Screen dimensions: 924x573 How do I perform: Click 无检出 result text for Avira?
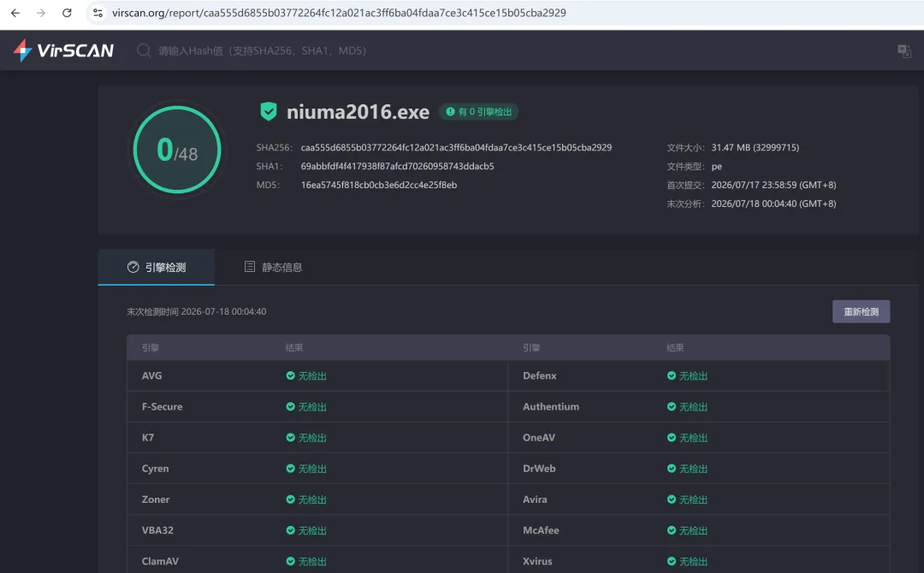coord(693,499)
